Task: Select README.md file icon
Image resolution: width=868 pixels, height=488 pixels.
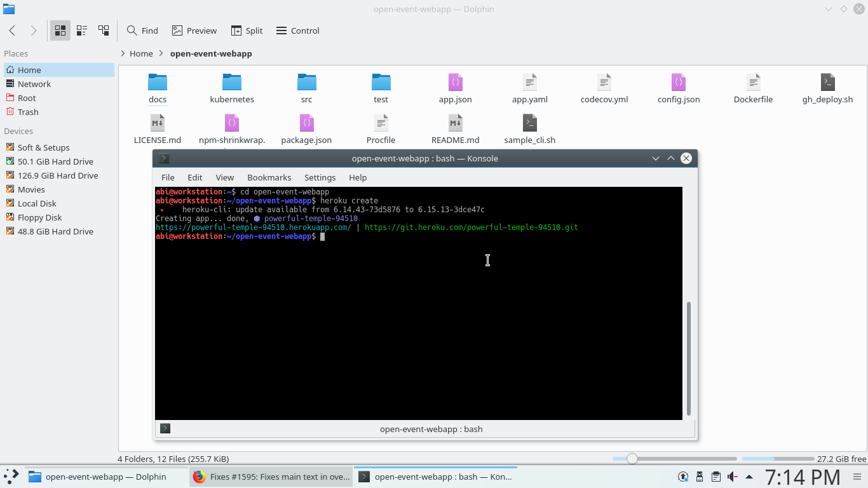Action: click(x=456, y=123)
